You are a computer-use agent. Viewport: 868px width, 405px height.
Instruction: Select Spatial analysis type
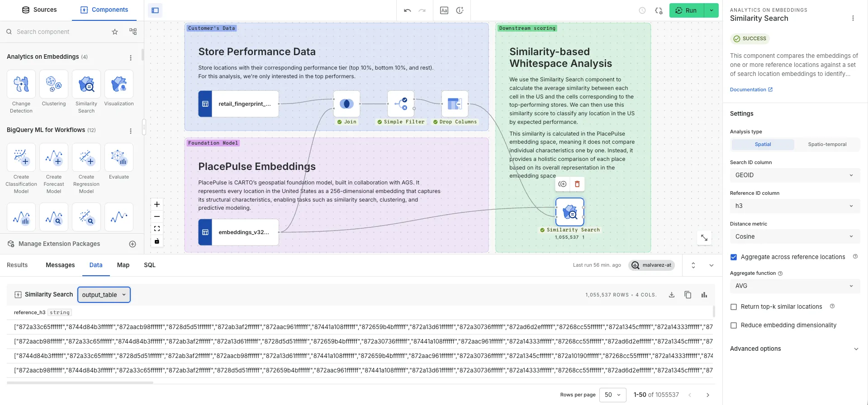[x=763, y=145]
